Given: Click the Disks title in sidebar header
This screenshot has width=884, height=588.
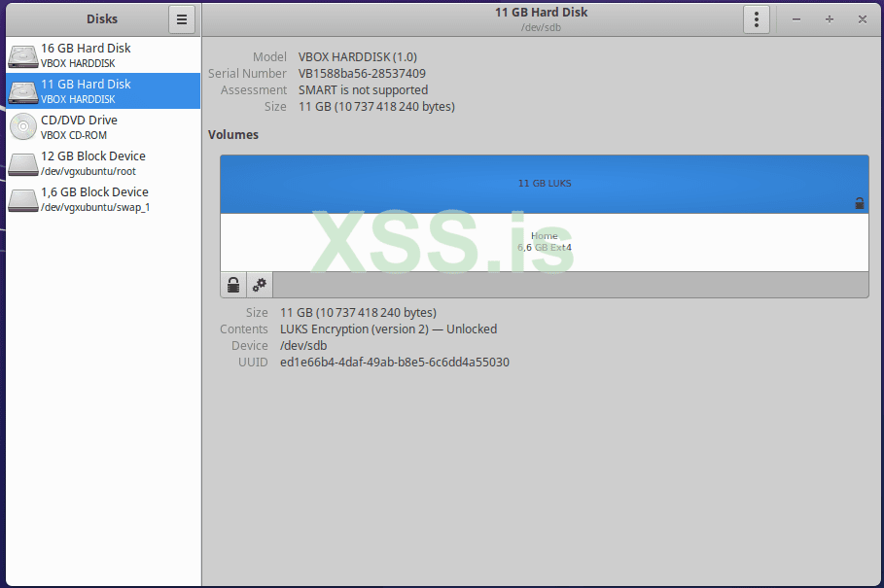Looking at the screenshot, I should coord(102,19).
